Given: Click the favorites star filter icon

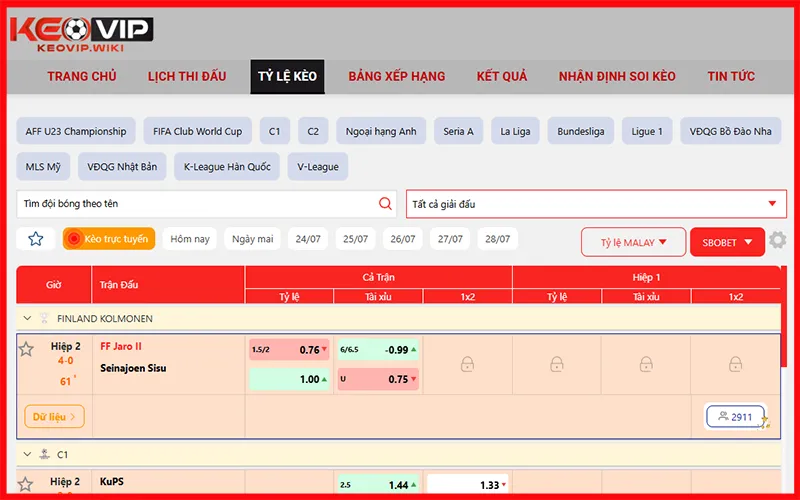Looking at the screenshot, I should coord(36,239).
